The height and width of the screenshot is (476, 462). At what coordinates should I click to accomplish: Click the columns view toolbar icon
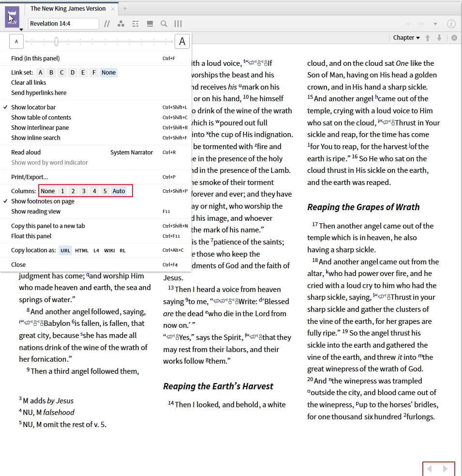178,24
